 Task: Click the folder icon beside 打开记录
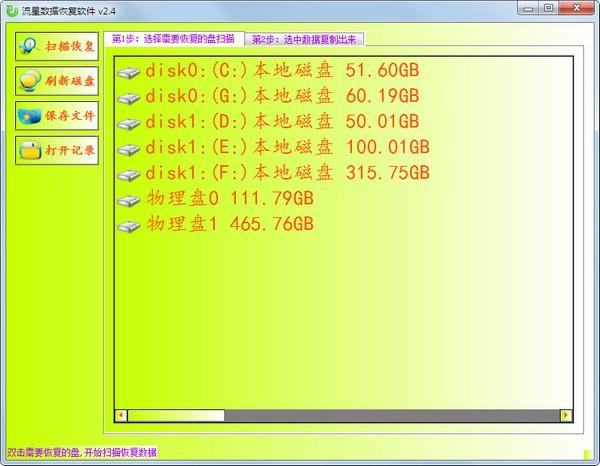[30, 150]
